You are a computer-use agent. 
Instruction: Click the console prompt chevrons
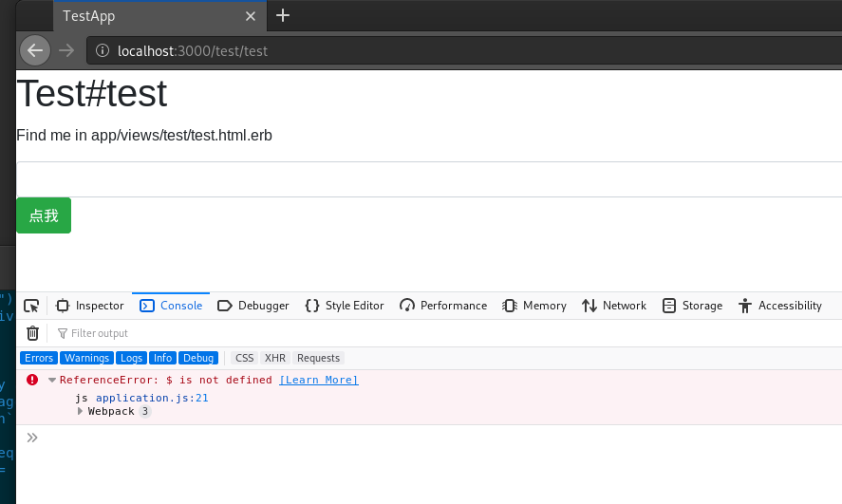tap(32, 438)
